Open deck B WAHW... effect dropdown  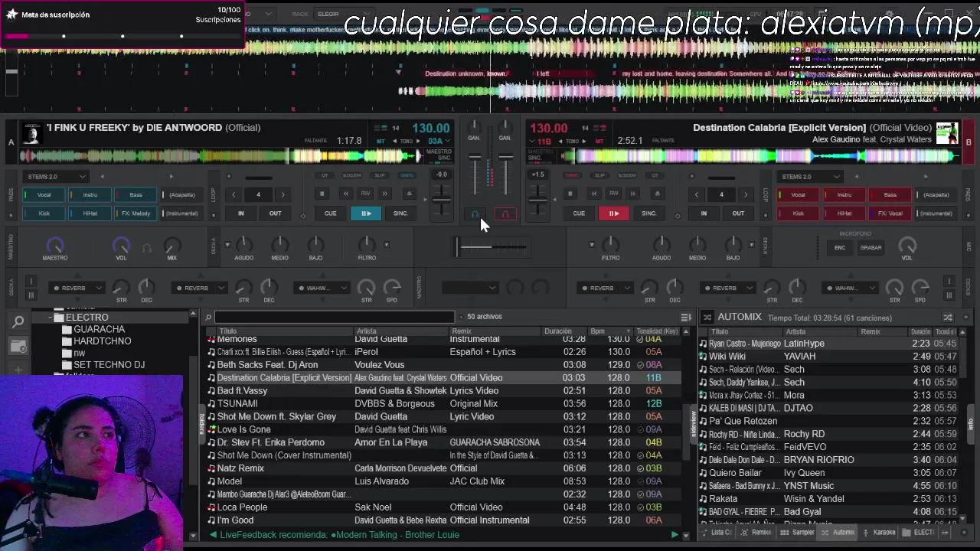[849, 289]
